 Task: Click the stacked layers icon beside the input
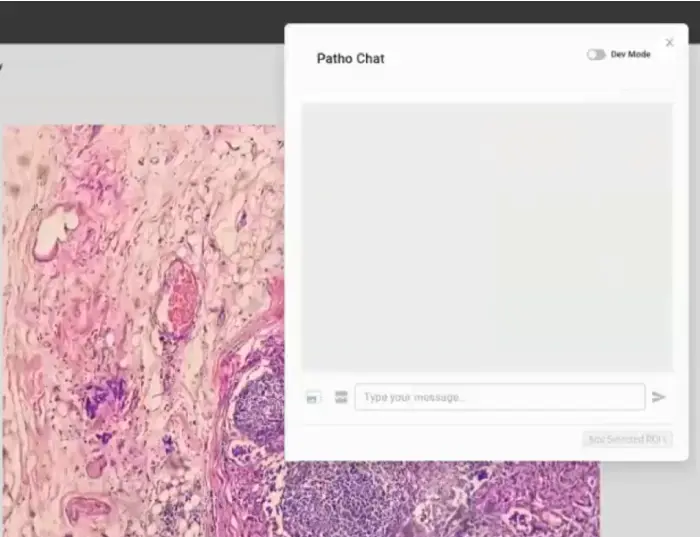tap(341, 398)
